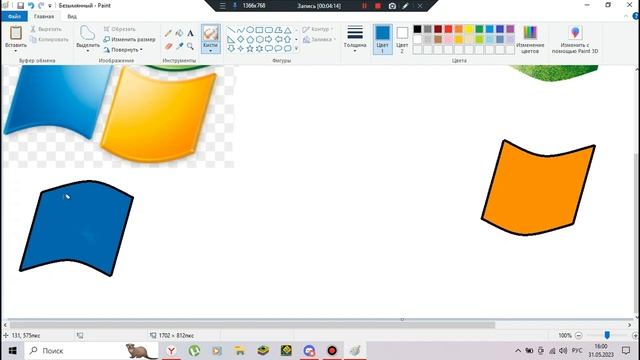This screenshot has height=360, width=640.
Task: Pick the black color swatch
Action: tap(417, 29)
